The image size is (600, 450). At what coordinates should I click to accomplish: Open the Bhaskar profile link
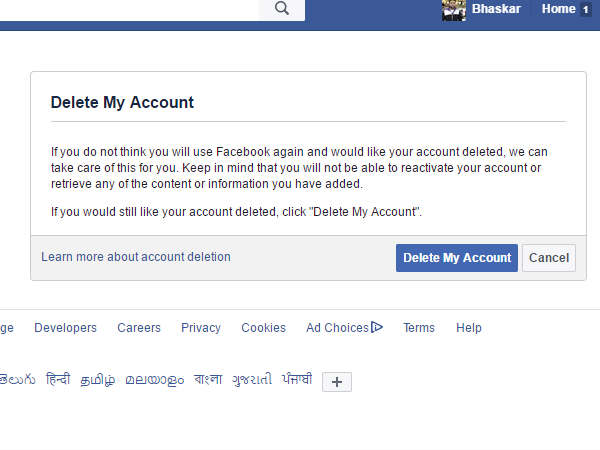pos(496,9)
